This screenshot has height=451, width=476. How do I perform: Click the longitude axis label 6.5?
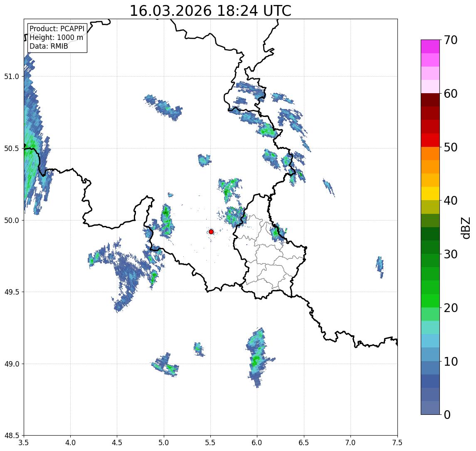click(x=304, y=443)
